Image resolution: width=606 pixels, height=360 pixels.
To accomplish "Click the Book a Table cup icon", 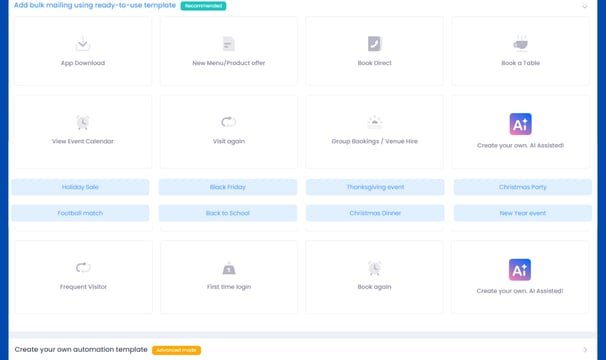I will point(520,44).
